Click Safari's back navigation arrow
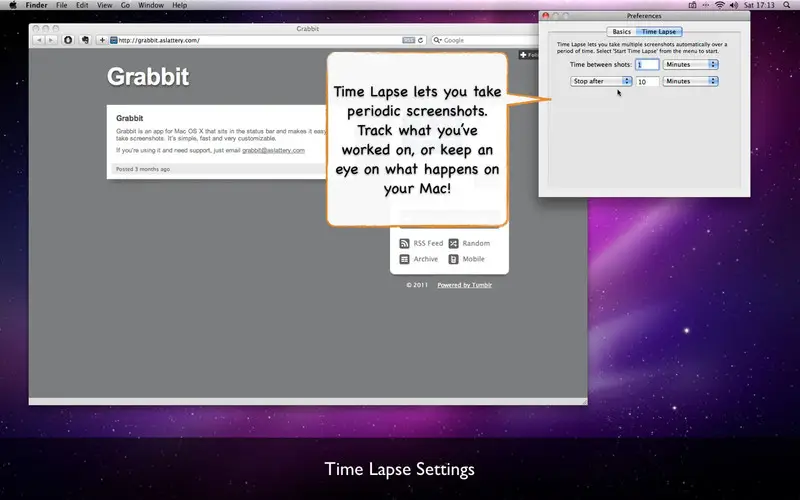The image size is (800, 500). click(x=39, y=40)
